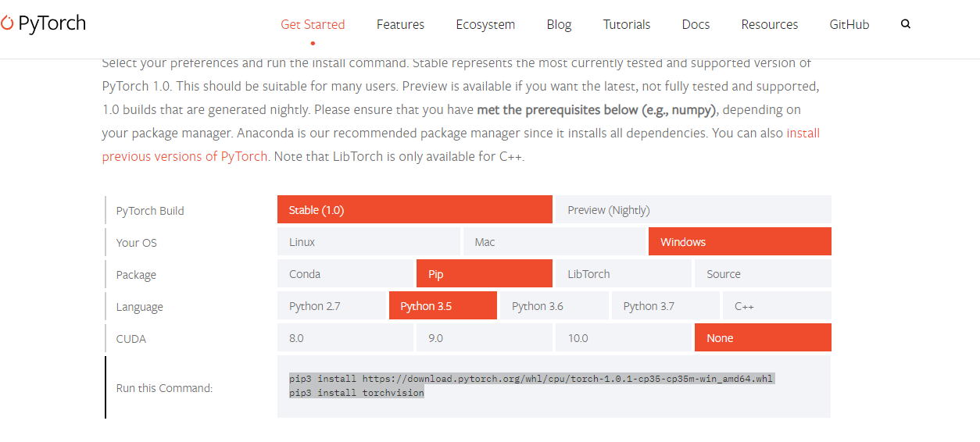Open the Resources menu item
The height and width of the screenshot is (442, 980).
click(770, 24)
